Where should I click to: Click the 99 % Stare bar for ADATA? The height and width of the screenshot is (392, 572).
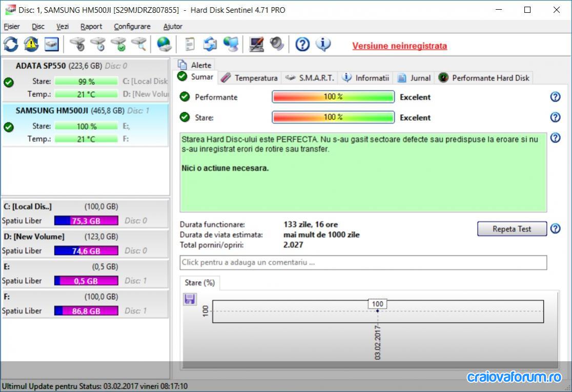86,81
